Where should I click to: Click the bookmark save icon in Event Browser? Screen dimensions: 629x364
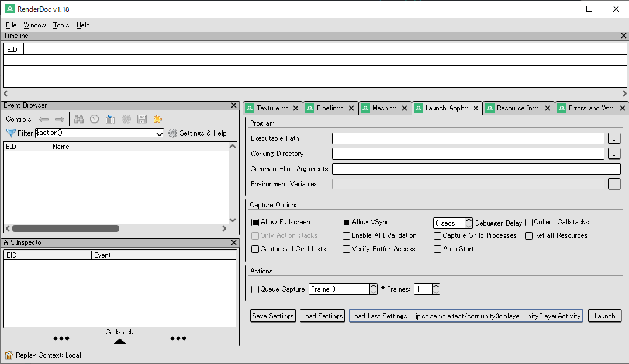pyautogui.click(x=141, y=119)
